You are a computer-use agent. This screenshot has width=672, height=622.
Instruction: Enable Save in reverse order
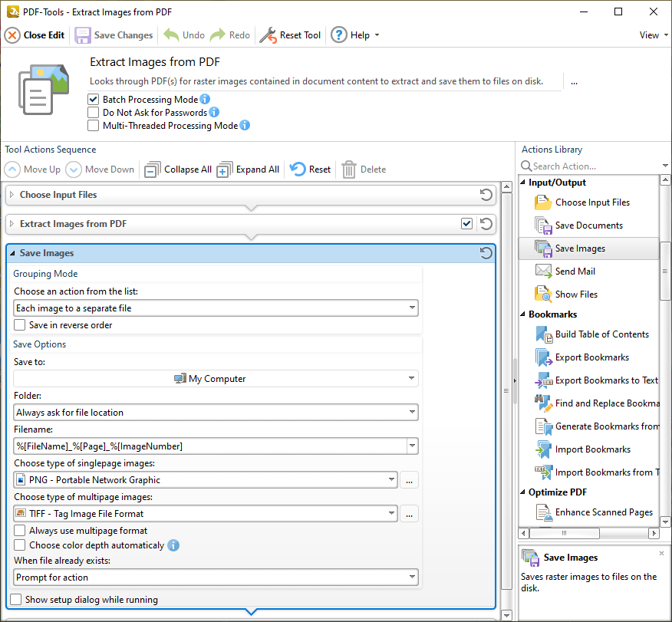tap(20, 325)
